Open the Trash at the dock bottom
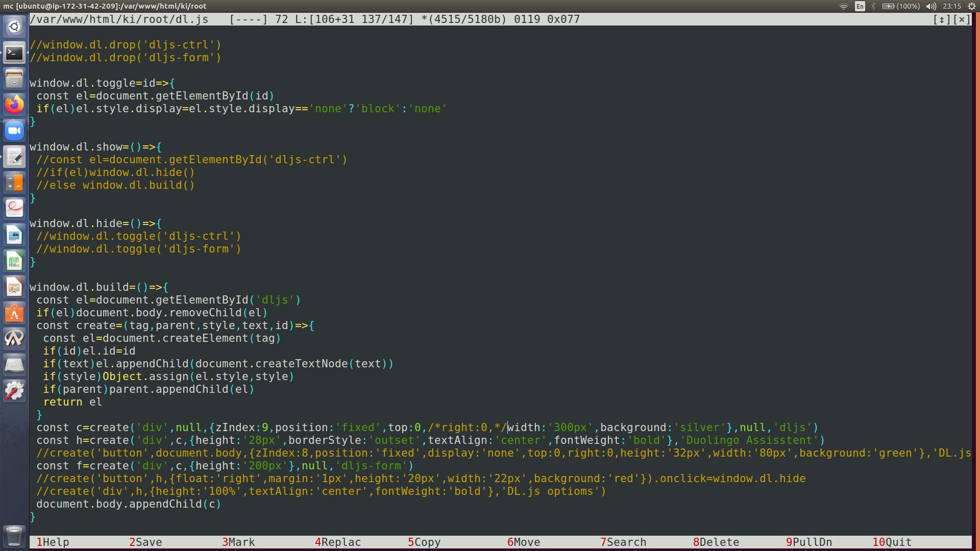 click(x=14, y=536)
